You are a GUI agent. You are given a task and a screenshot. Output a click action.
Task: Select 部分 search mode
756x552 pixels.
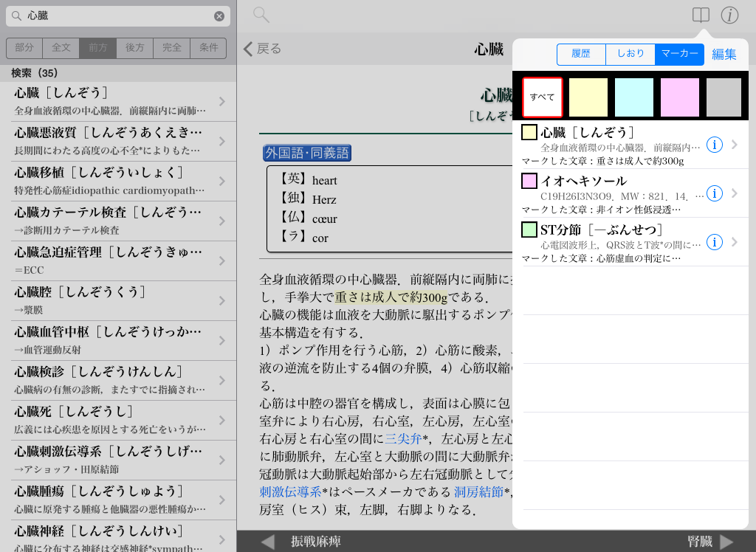click(24, 48)
